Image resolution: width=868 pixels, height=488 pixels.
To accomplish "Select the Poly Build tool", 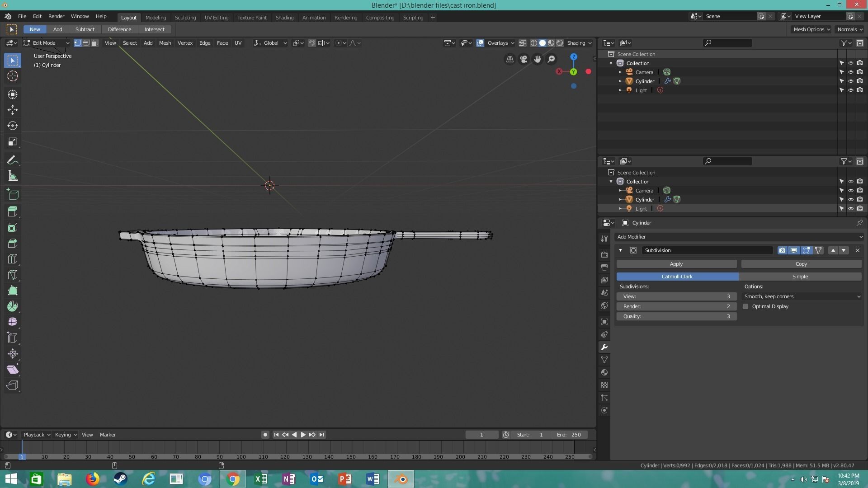I will [13, 291].
